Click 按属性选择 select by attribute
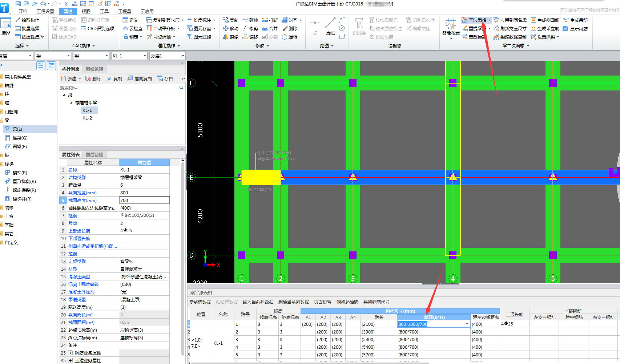This screenshot has width=620, height=364. pyautogui.click(x=30, y=37)
